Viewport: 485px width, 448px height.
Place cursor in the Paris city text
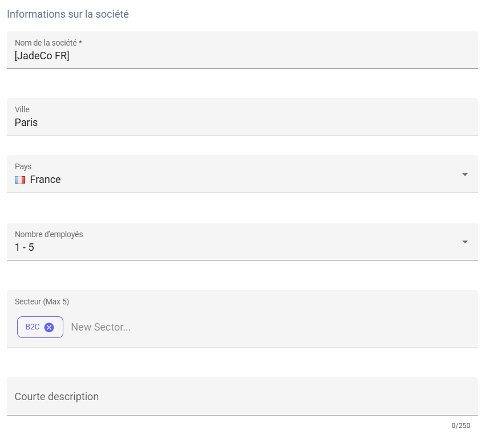26,123
